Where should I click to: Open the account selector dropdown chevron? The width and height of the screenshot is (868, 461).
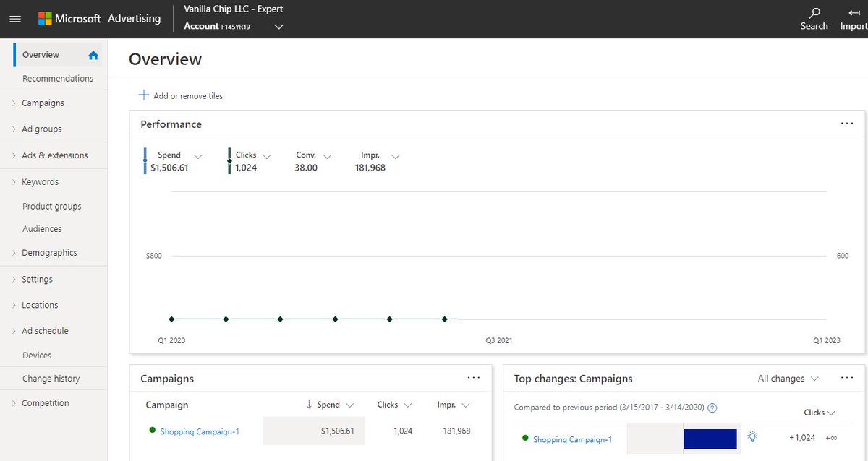point(278,27)
